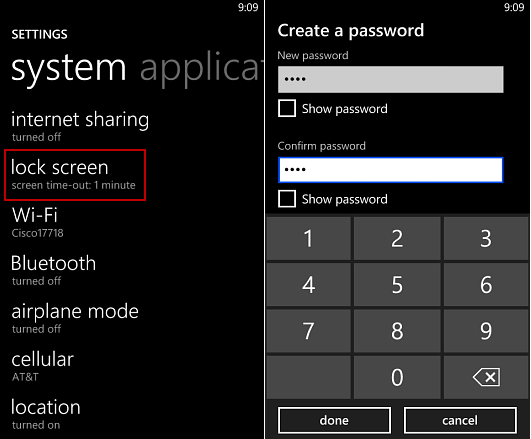Switch to the applications tab
Screen dimensions: 531x439
201,69
